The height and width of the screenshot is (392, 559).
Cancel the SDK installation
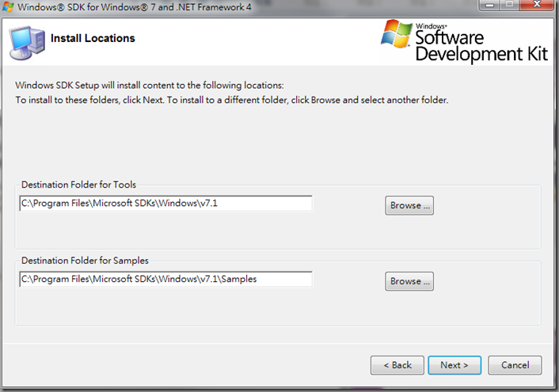[x=515, y=365]
